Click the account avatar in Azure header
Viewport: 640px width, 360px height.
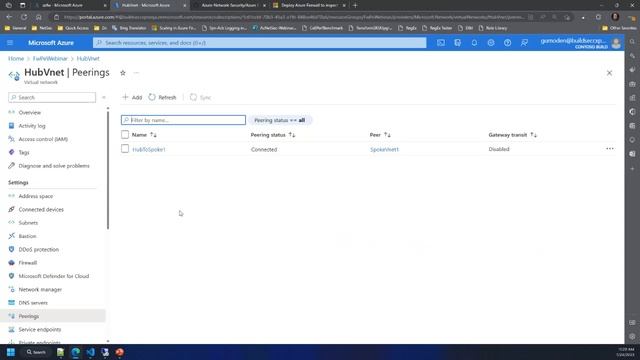point(616,43)
